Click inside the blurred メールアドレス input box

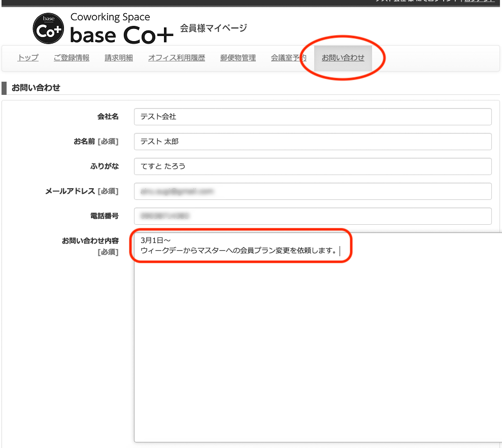click(313, 191)
